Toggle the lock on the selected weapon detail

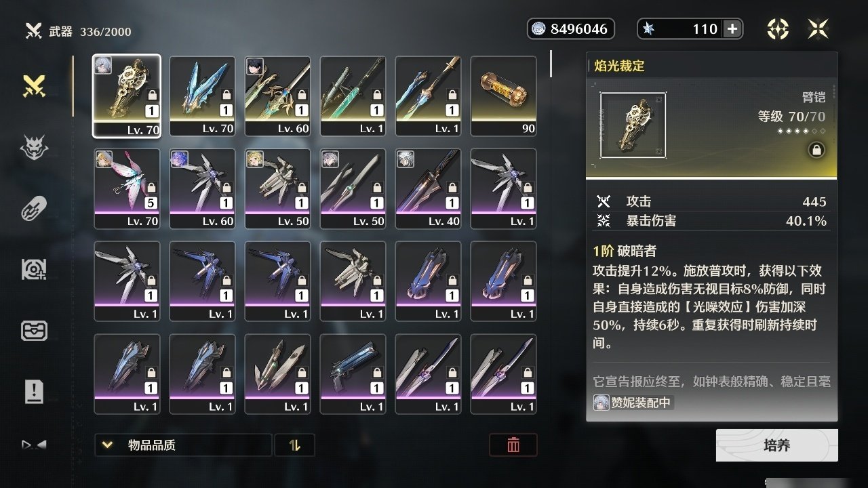pyautogui.click(x=816, y=150)
